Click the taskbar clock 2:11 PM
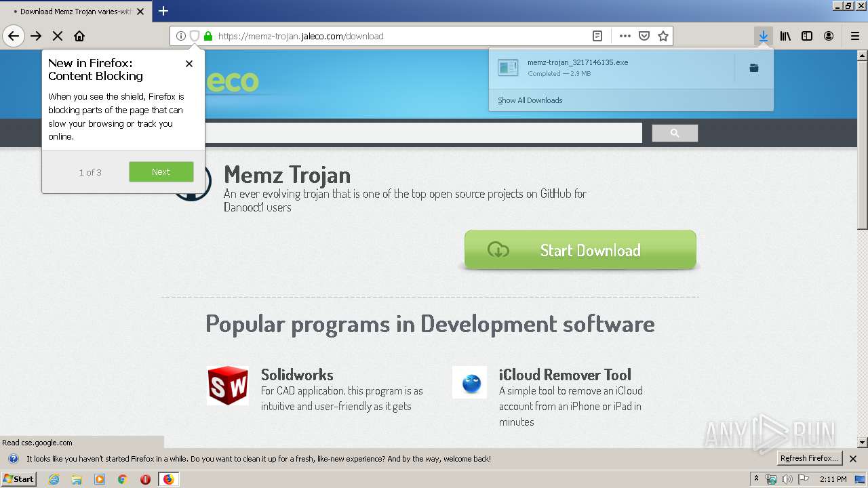This screenshot has height=488, width=868. [x=833, y=479]
